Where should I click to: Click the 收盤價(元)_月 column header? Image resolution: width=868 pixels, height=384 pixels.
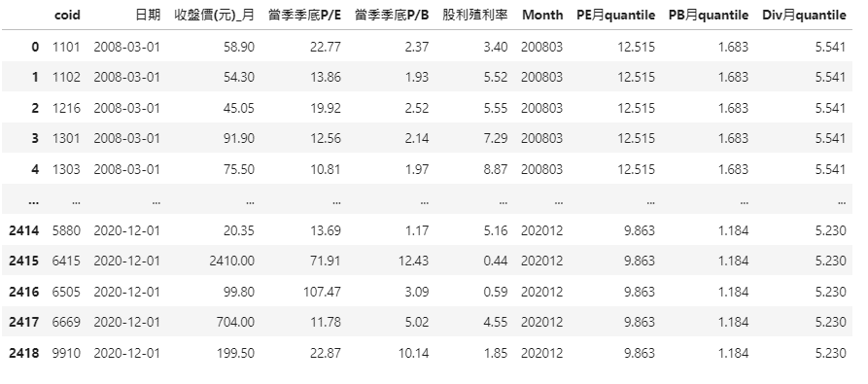(214, 15)
